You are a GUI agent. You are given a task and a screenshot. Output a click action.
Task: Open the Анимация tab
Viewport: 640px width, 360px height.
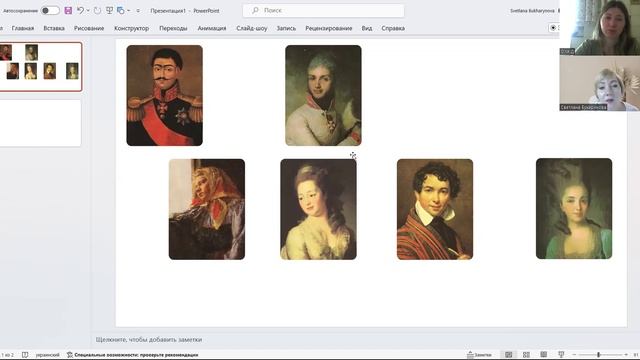(212, 28)
